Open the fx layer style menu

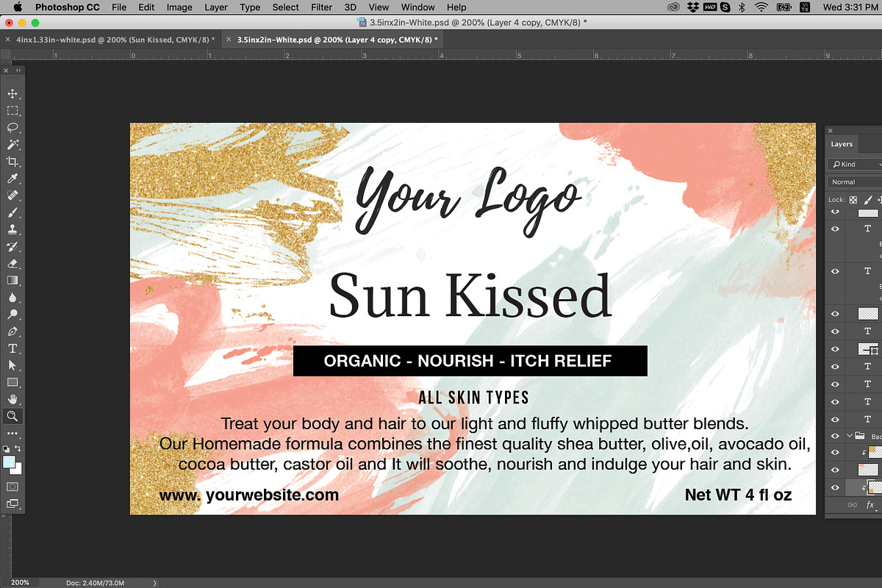[x=870, y=505]
